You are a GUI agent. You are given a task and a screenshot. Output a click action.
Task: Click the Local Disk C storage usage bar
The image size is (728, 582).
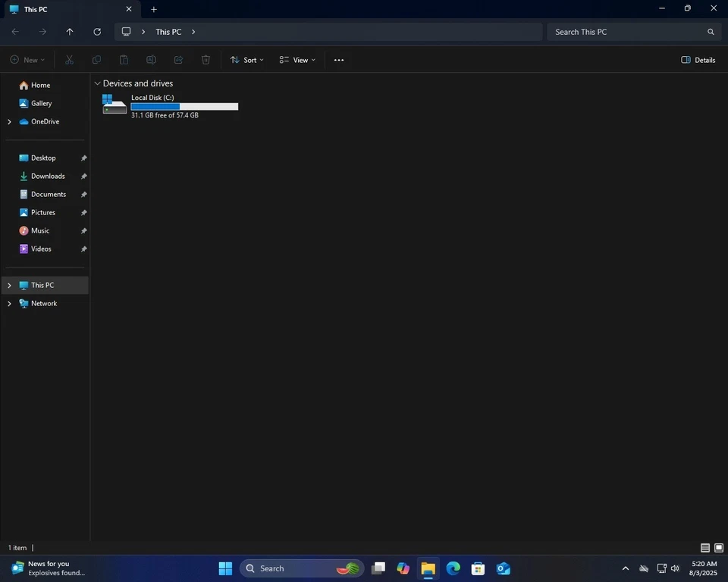tap(184, 107)
